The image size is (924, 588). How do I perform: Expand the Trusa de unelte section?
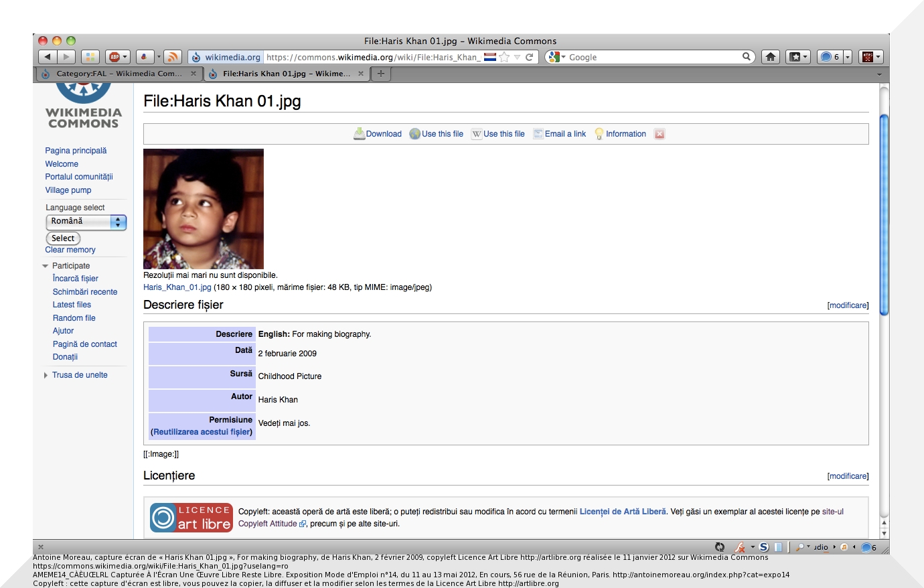(46, 375)
